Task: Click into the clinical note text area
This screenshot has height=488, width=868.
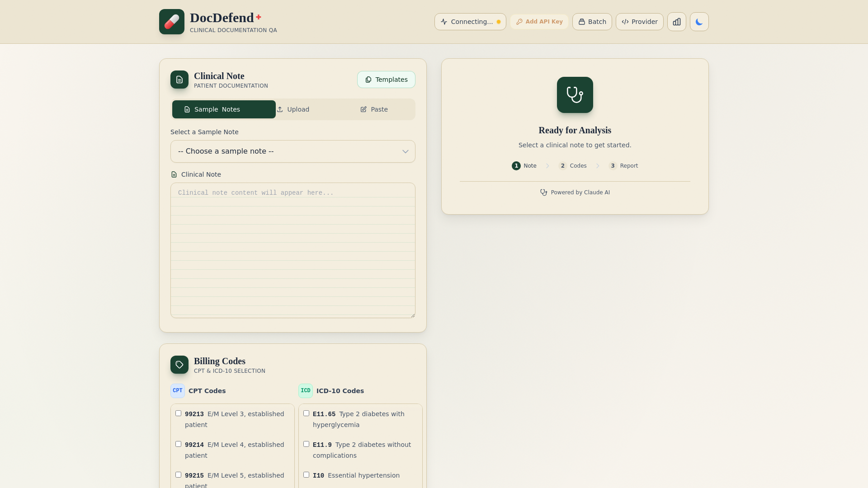Action: coord(293,250)
